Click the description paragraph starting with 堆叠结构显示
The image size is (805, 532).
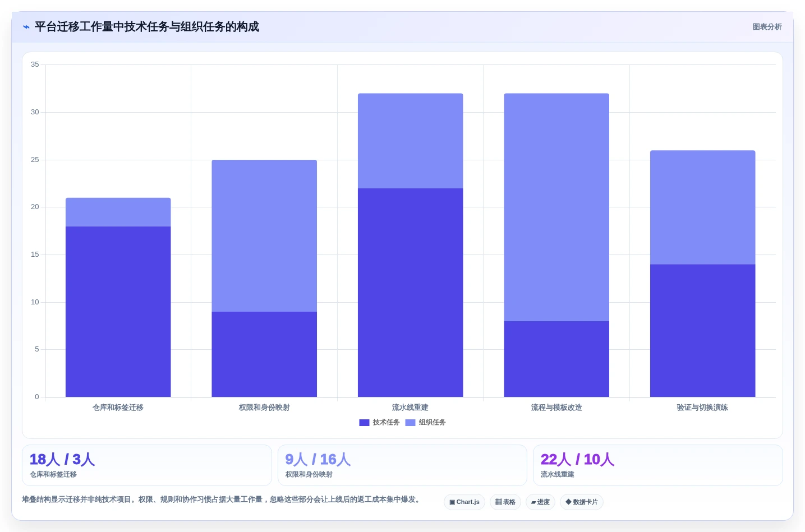point(222,499)
